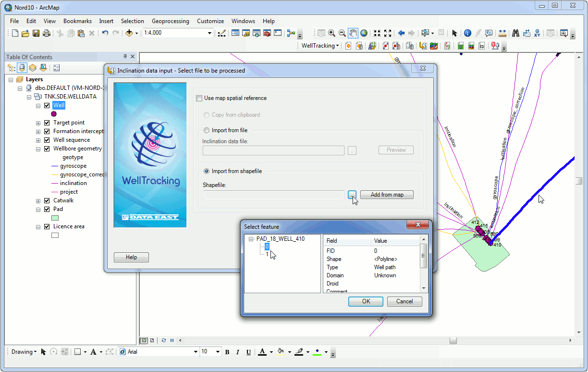588x372 pixels.
Task: Open the WellTracking toolbar menu
Action: 320,46
